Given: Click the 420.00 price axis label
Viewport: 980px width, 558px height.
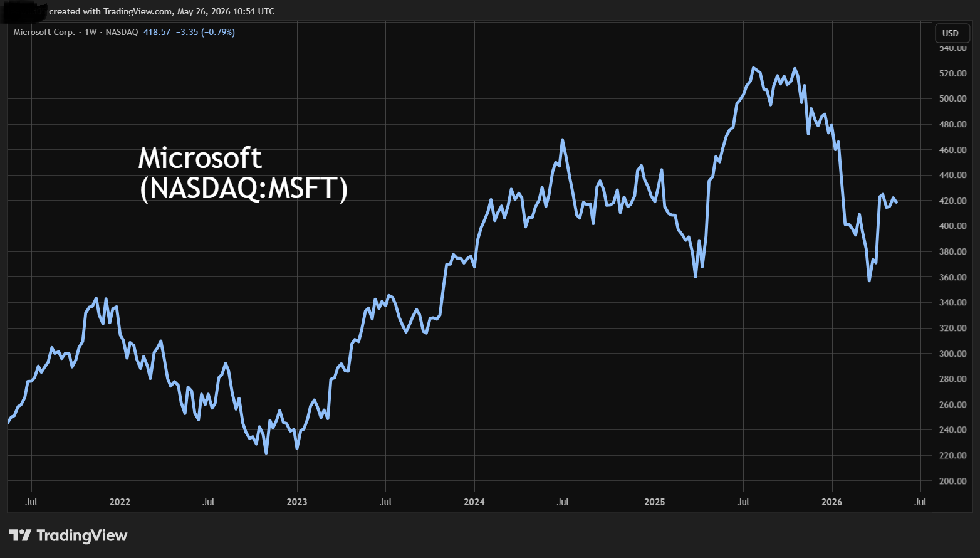Looking at the screenshot, I should tap(952, 201).
